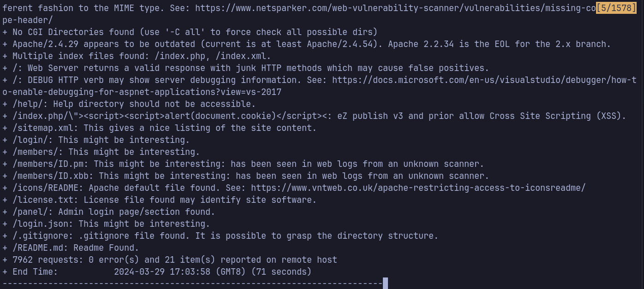Screen dimensions: 644x289
Task: Click the terminal cursor block at bottom
Action: point(385,283)
